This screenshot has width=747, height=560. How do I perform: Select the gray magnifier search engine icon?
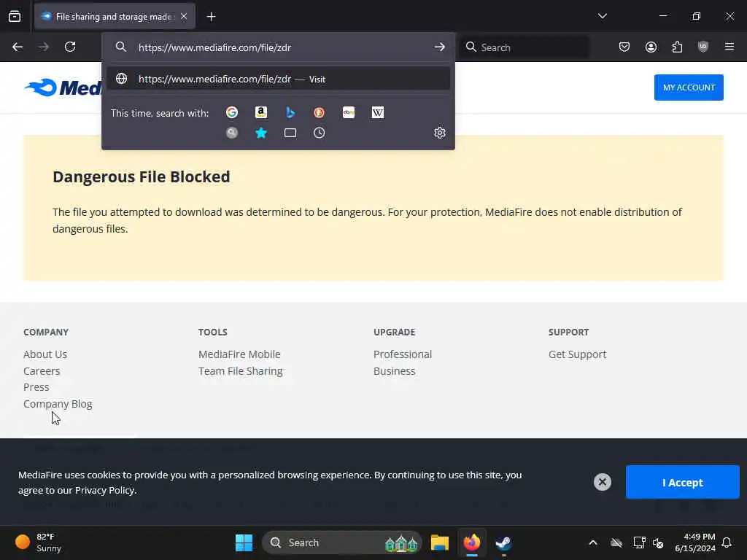pyautogui.click(x=232, y=133)
